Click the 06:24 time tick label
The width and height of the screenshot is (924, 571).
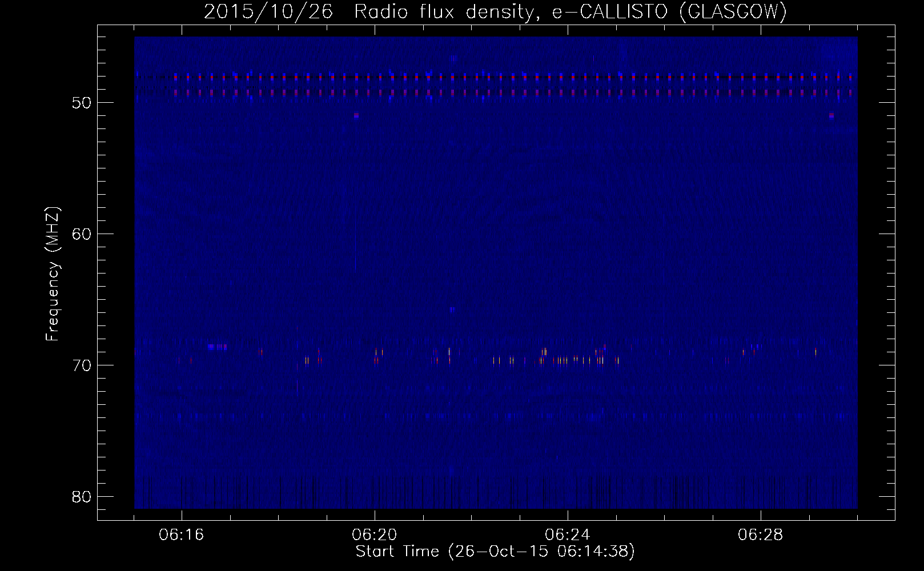click(x=568, y=535)
